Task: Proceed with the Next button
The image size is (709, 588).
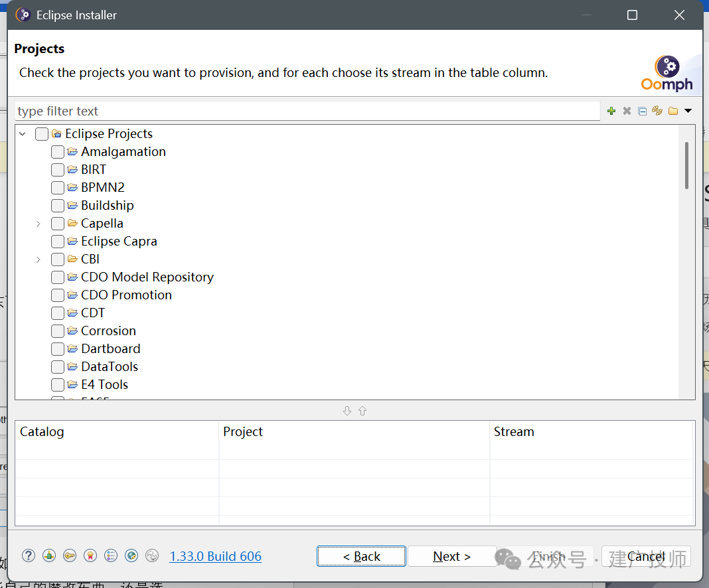Action: click(451, 556)
